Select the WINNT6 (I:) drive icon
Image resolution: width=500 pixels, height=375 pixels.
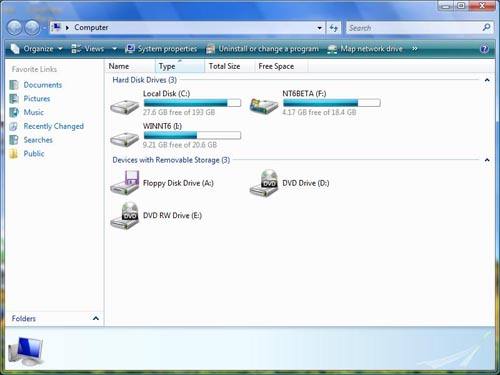pos(124,138)
